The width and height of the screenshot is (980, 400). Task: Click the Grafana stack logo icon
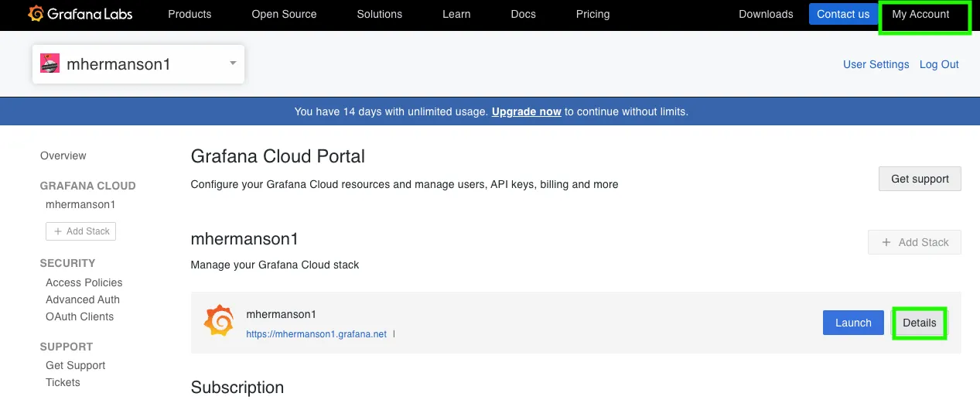pos(219,321)
